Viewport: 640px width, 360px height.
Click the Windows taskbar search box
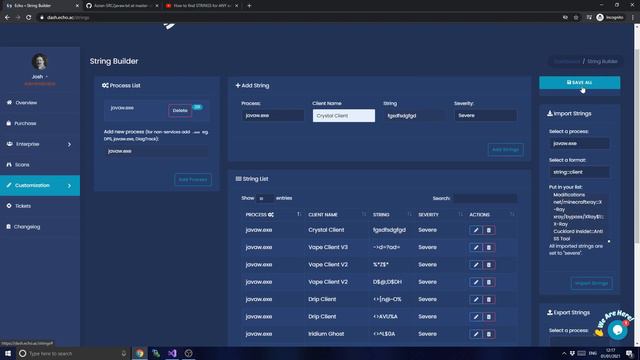[73, 353]
